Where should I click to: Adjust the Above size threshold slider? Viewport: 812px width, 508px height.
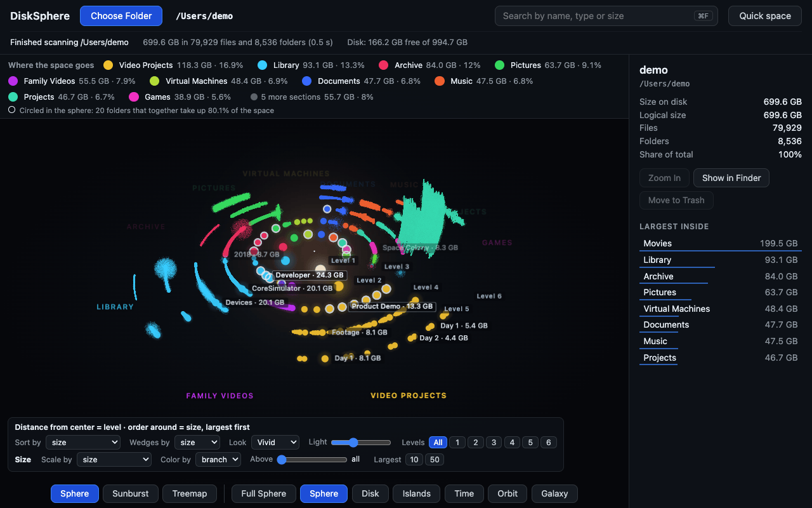(x=312, y=460)
